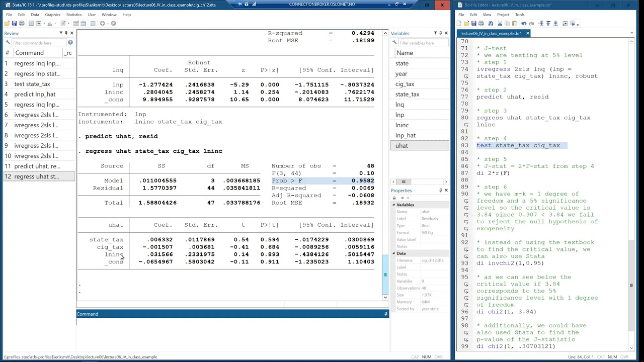Click the Graph window icon in Stata toolbar
644x362 pixels.
[x=50, y=23]
